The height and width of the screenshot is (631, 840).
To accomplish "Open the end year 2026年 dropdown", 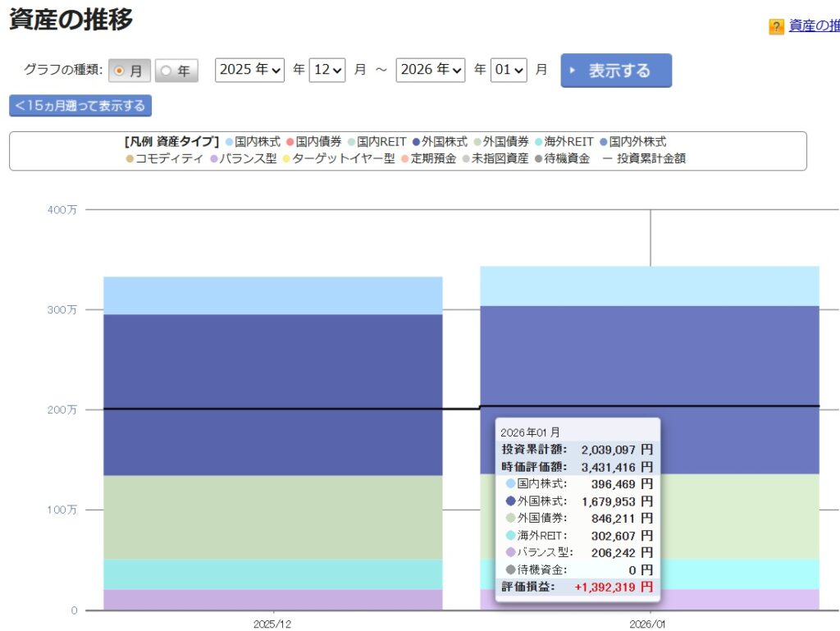I will point(431,70).
